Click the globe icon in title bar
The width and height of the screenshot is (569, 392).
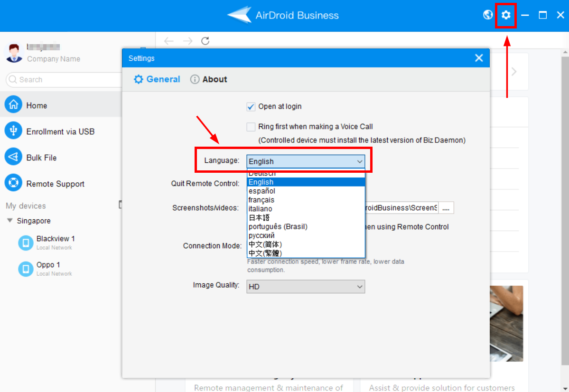click(x=488, y=15)
